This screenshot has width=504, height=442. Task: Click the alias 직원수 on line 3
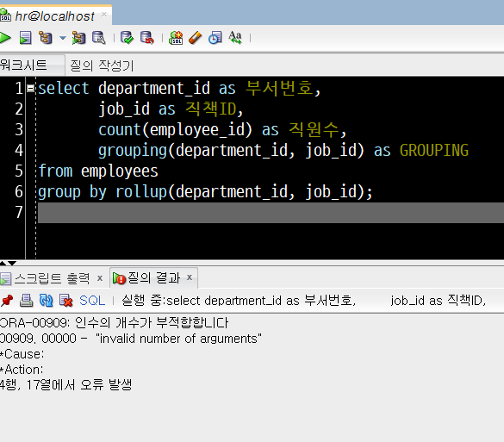(x=314, y=129)
